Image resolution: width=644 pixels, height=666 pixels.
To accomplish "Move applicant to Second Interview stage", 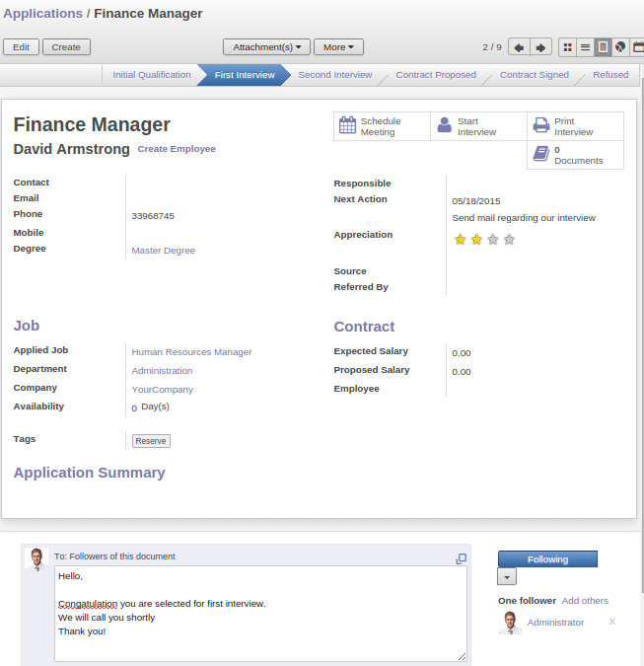I will [x=335, y=75].
